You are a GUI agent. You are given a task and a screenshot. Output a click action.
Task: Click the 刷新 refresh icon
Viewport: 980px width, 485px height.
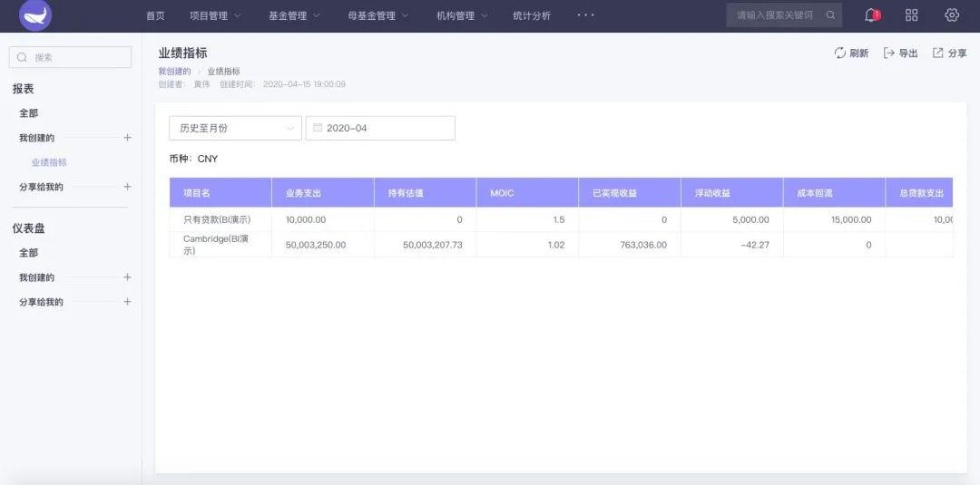coord(840,53)
